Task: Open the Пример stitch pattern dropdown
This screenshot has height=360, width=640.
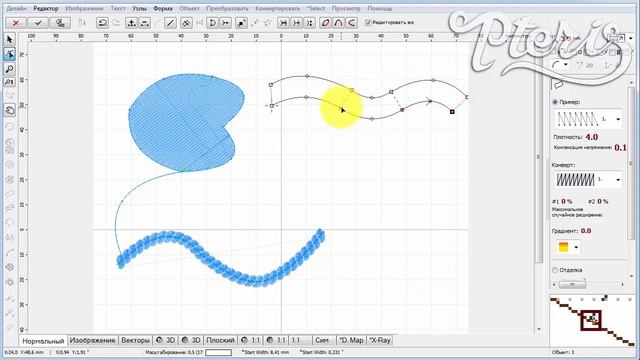Action: (x=618, y=119)
